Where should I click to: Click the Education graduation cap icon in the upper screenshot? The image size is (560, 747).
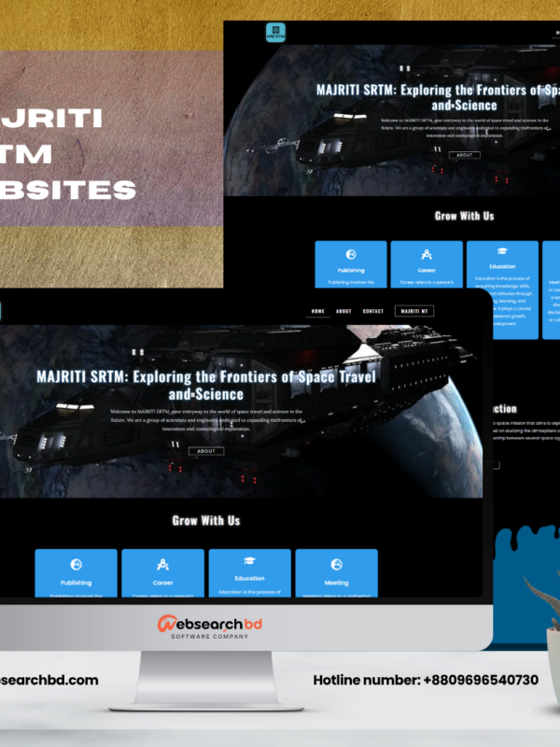[x=502, y=251]
